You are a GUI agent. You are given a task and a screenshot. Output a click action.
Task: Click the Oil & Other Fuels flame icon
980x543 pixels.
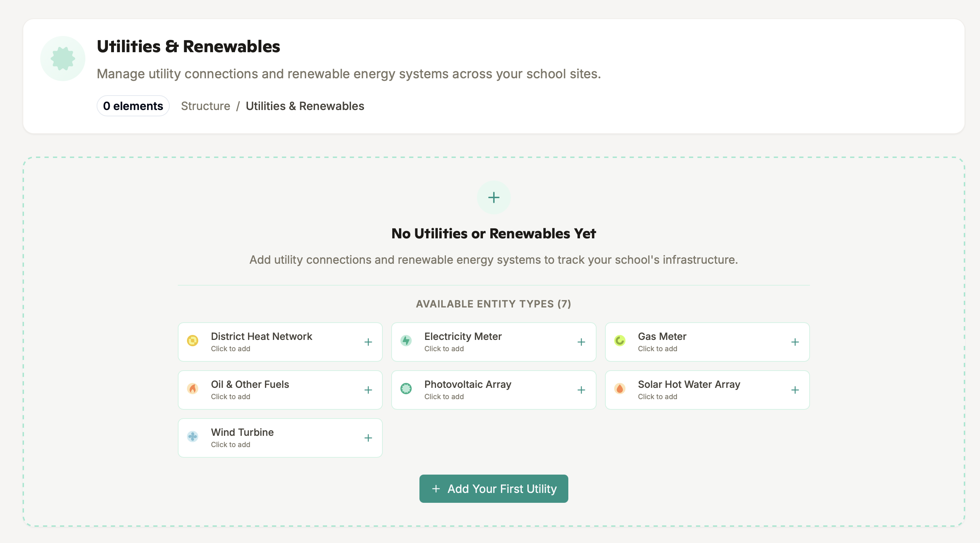193,388
